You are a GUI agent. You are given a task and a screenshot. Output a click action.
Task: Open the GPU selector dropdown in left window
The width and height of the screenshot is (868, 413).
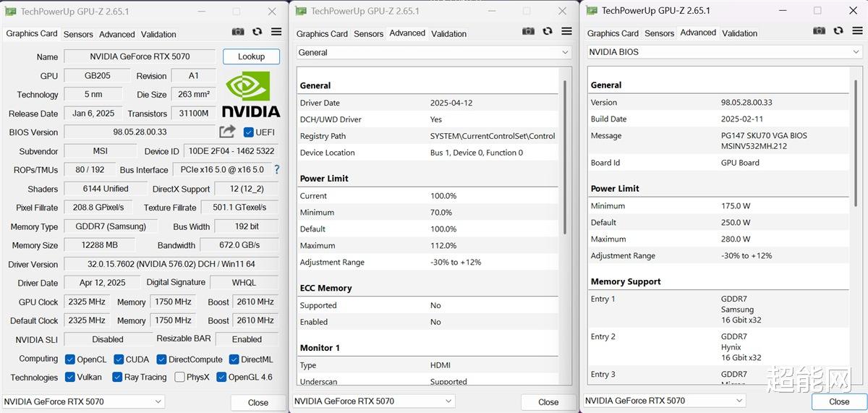pyautogui.click(x=84, y=401)
